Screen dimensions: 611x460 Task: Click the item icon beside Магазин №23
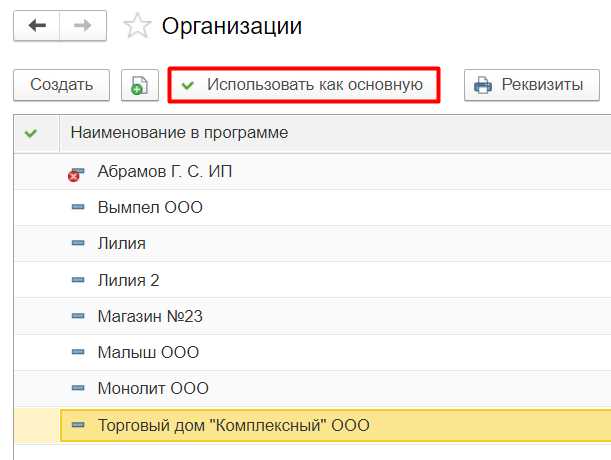[78, 315]
